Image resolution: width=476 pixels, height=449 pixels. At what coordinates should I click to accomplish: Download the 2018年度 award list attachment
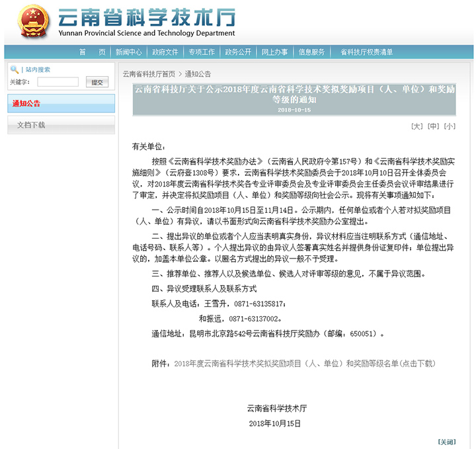305,364
